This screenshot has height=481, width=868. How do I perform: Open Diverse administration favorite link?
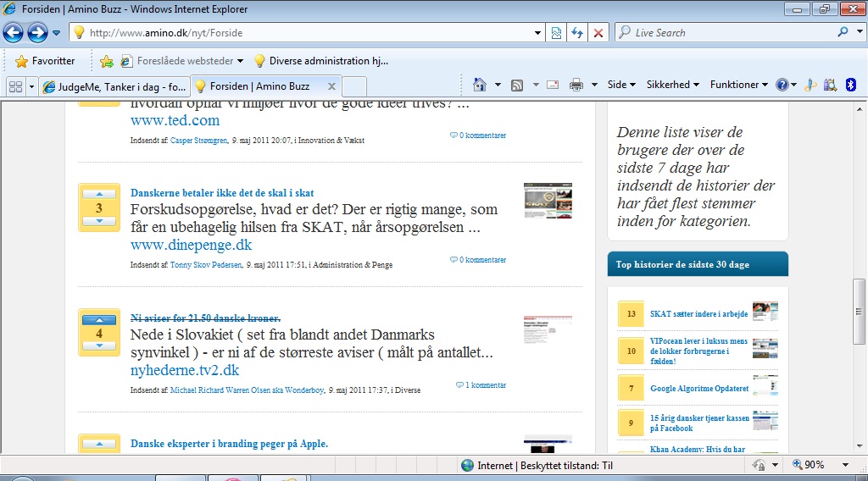(321, 61)
